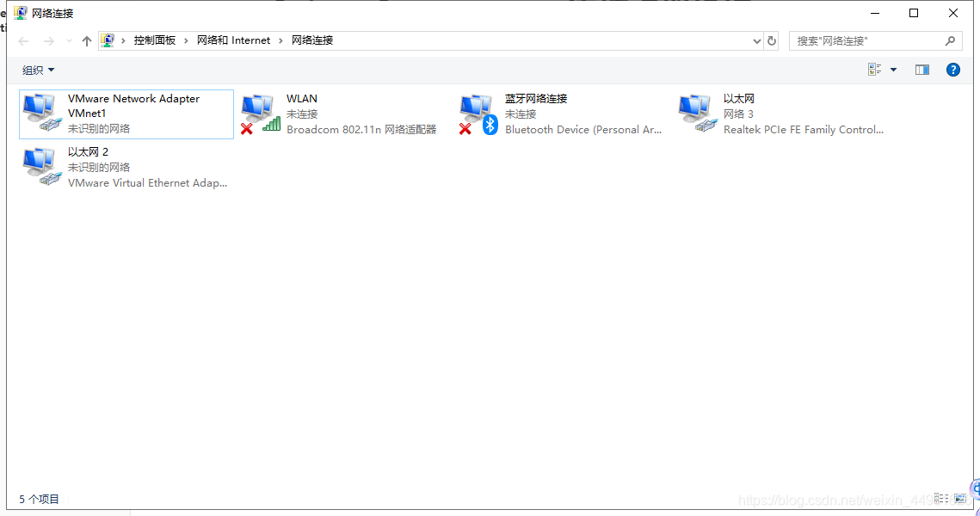Select the WLAN adapter icon
Viewport: 980px width, 516px height.
coord(262,113)
